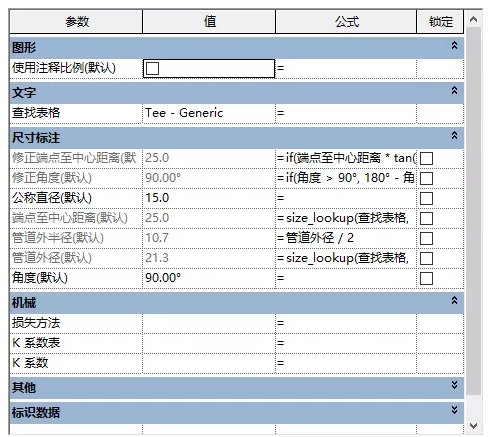Toggle lock checkbox for 角度
Image resolution: width=495 pixels, height=437 pixels.
[x=426, y=278]
